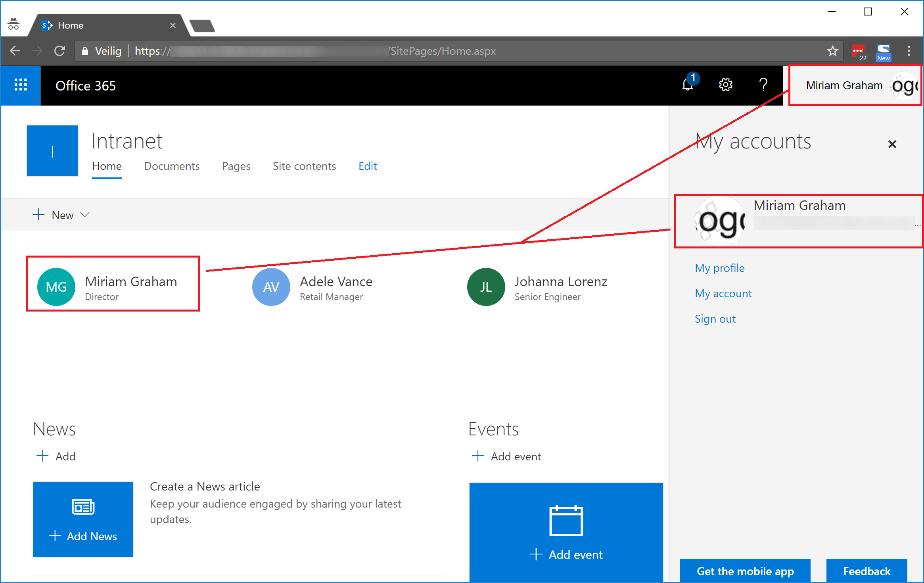Expand the New item dropdown
924x583 pixels.
85,215
